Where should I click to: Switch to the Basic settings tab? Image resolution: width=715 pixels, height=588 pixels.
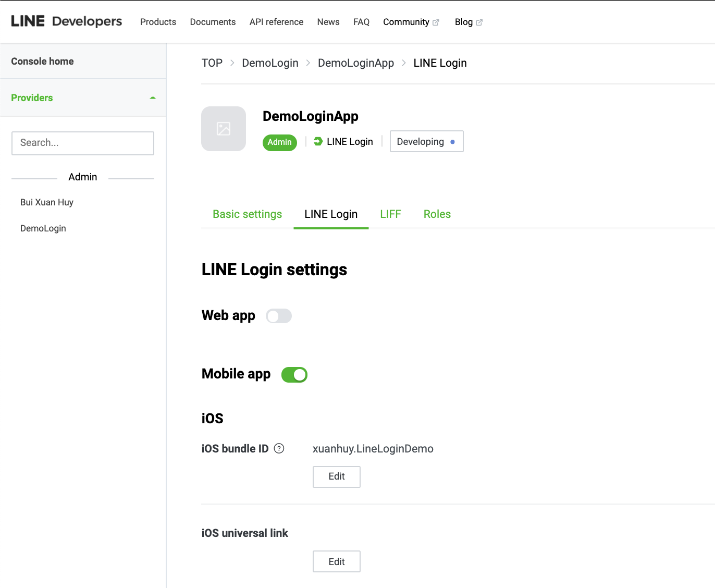click(x=247, y=214)
